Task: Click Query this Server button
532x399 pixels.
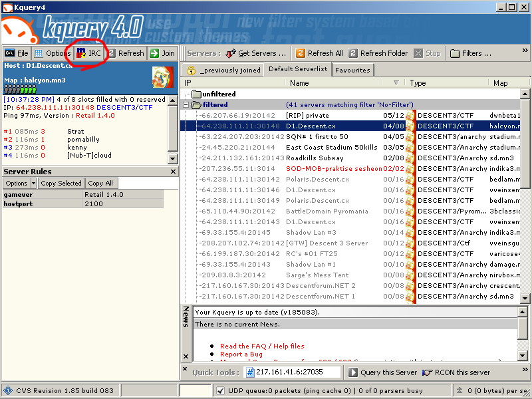Action: pos(382,372)
